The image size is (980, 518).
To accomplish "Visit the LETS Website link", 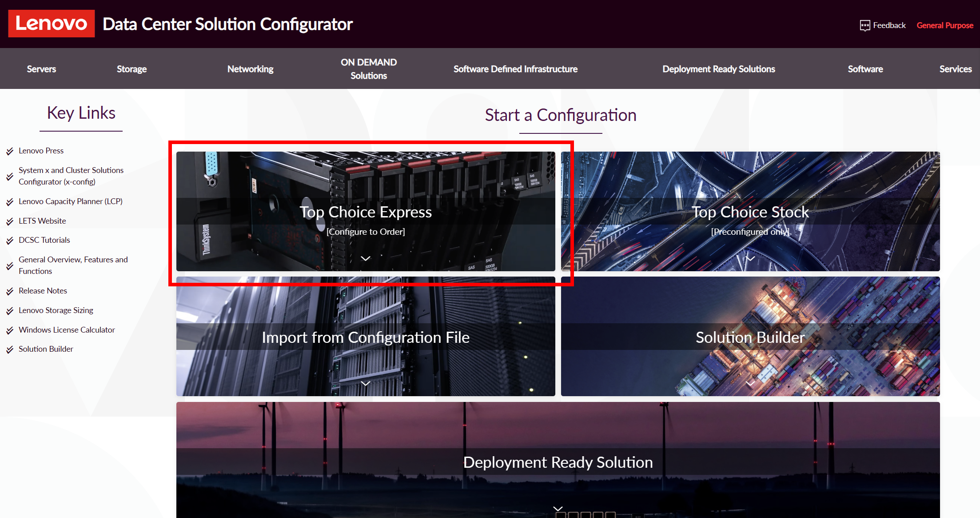I will pyautogui.click(x=42, y=221).
